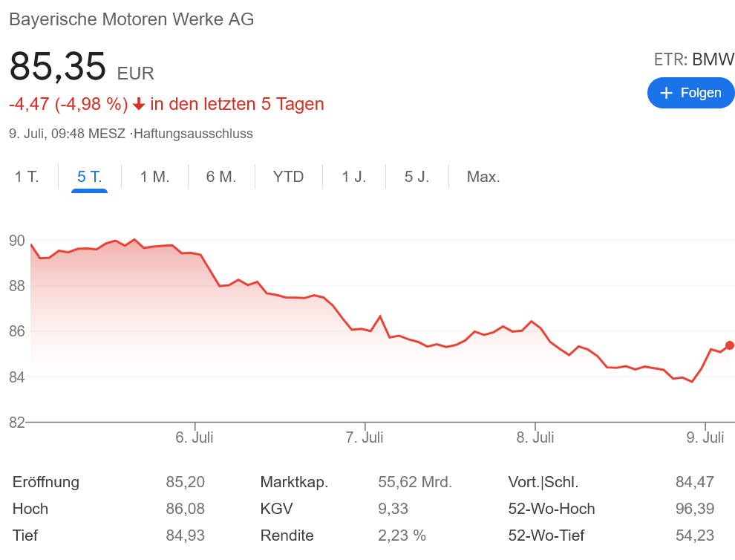Click the red current-price dot on chart
This screenshot has width=735, height=560.
[x=729, y=345]
